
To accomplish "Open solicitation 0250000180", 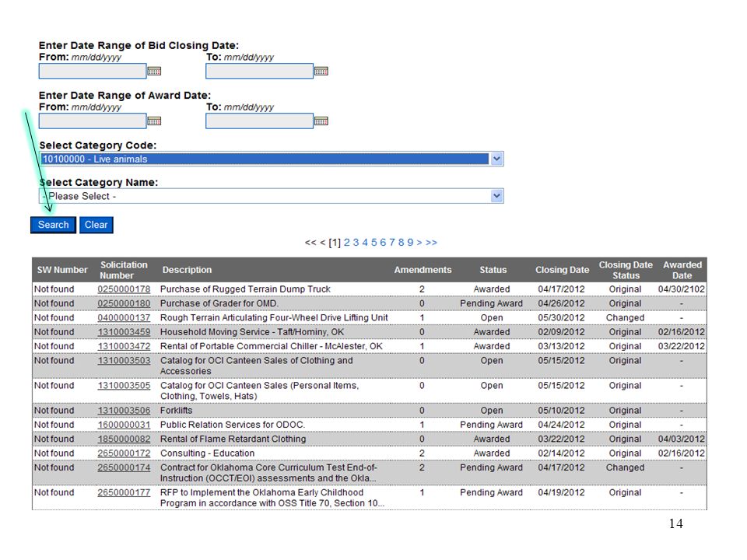I will click(x=124, y=303).
